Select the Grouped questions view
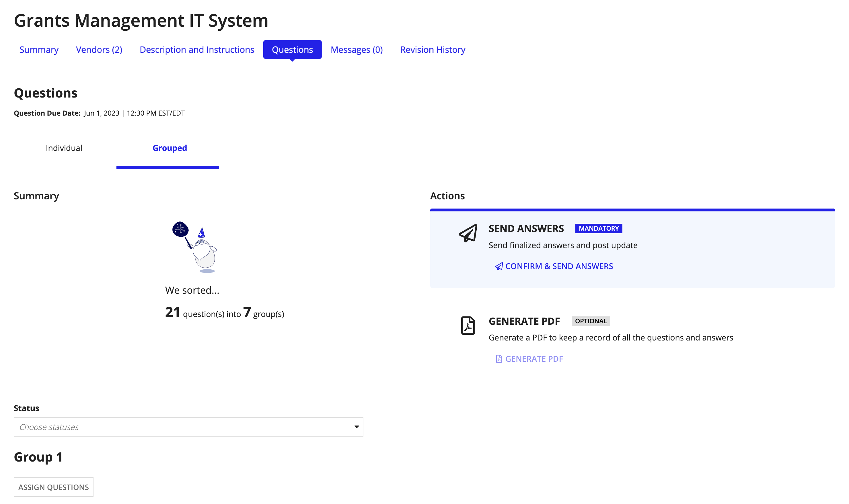Screen dimensions: 849x504 (x=170, y=148)
